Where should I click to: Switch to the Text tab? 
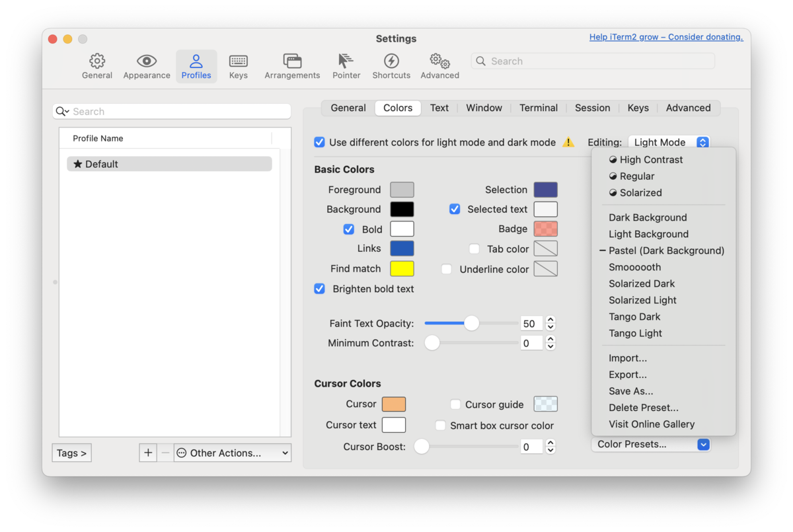coord(439,108)
